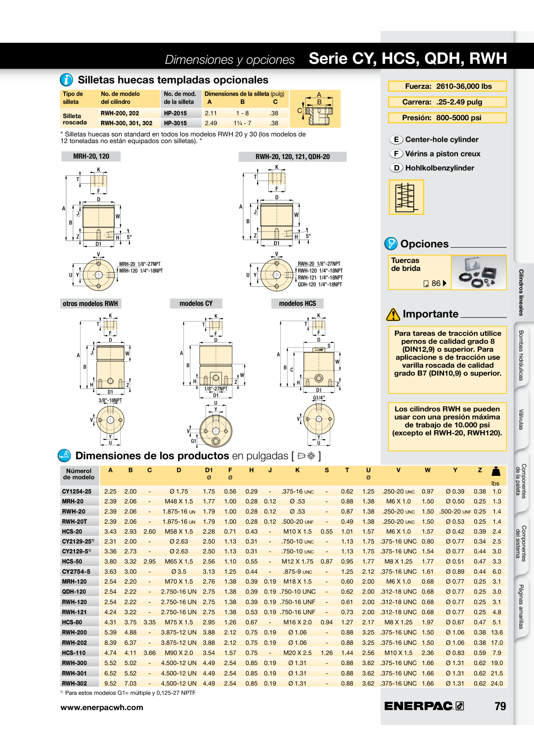The width and height of the screenshot is (534, 756).
Task: Click the modelos CY label
Action: pyautogui.click(x=196, y=303)
